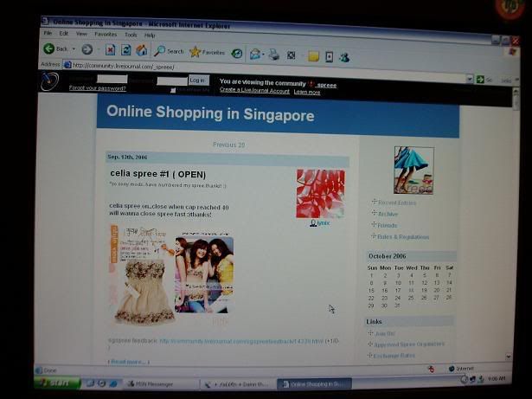The height and width of the screenshot is (399, 532).
Task: Click the LiveJournal username input field
Action: tap(112, 79)
